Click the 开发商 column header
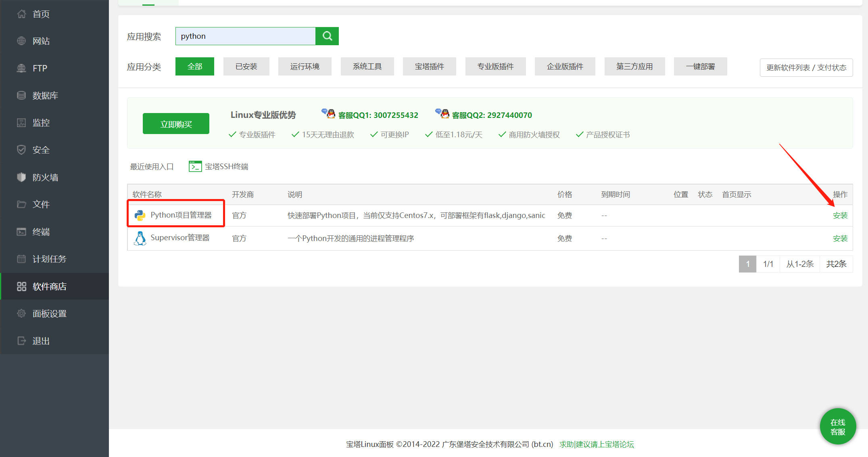The height and width of the screenshot is (457, 868). [x=243, y=195]
